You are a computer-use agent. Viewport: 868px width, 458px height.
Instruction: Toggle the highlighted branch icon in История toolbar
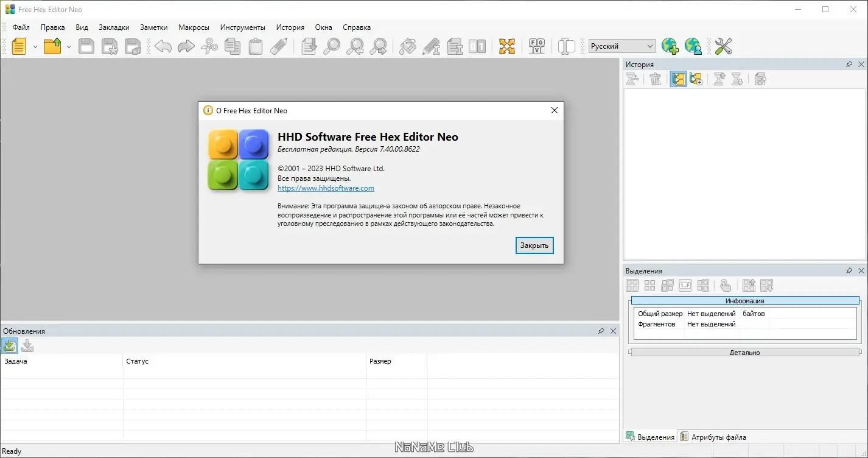click(x=679, y=79)
